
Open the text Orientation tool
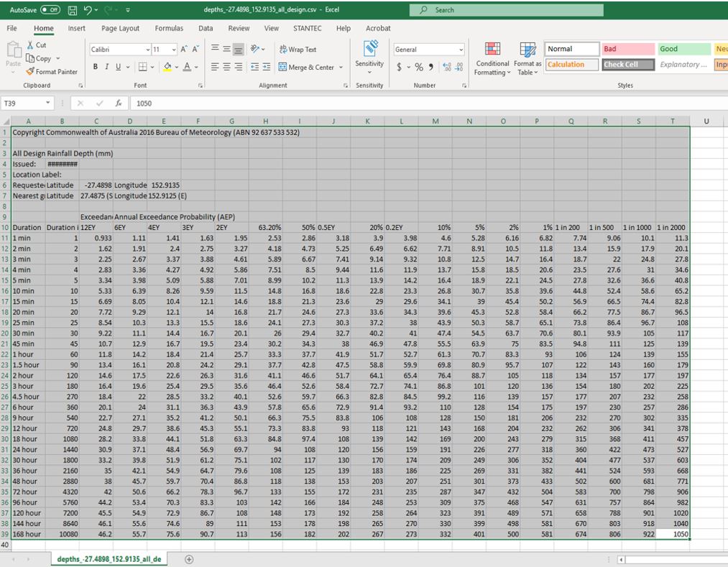click(254, 49)
